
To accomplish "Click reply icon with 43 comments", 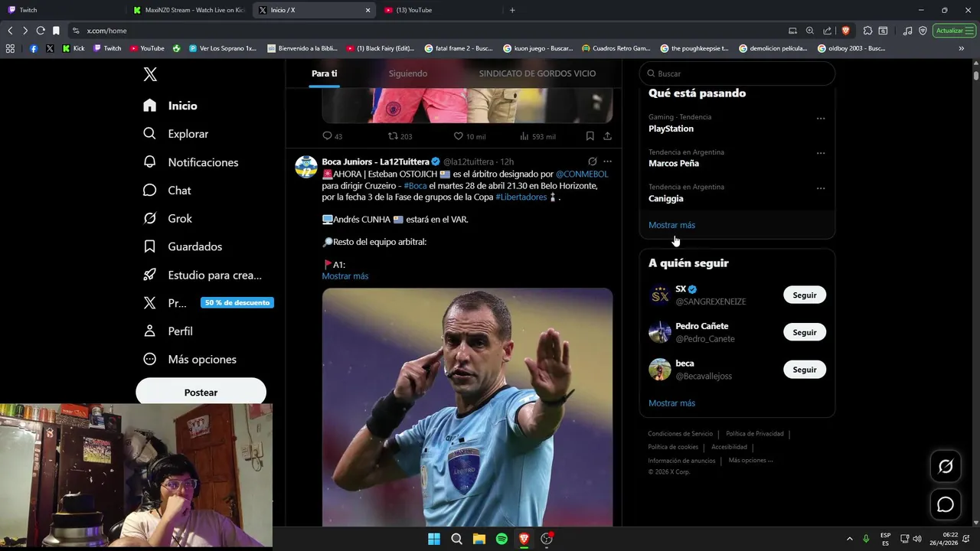I will 332,136.
